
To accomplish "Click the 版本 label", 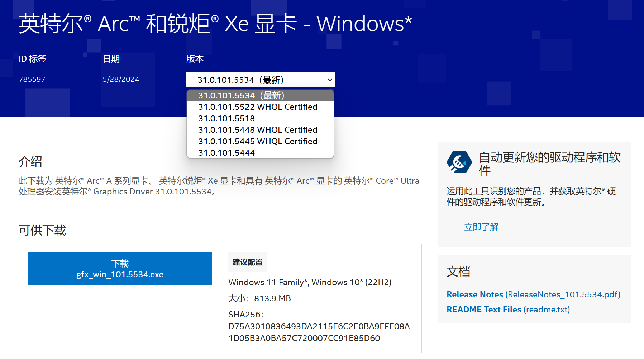I will 195,59.
